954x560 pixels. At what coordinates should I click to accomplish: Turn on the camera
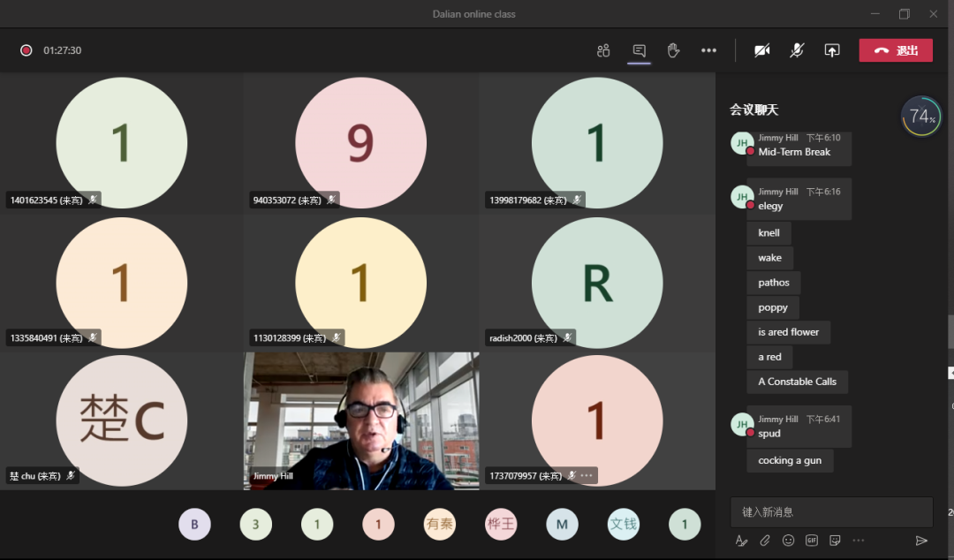(x=761, y=50)
